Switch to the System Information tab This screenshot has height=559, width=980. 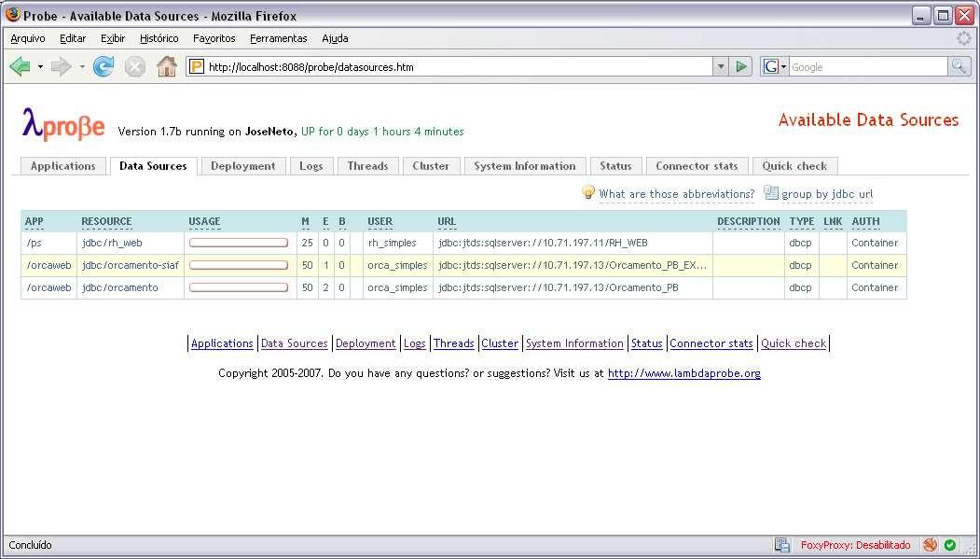click(x=524, y=166)
